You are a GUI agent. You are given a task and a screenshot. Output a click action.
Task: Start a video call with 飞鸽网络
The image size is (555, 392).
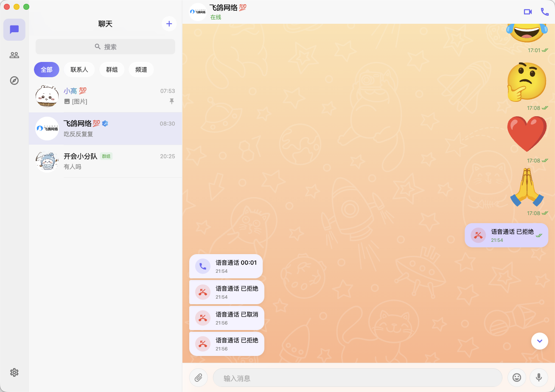tap(527, 11)
